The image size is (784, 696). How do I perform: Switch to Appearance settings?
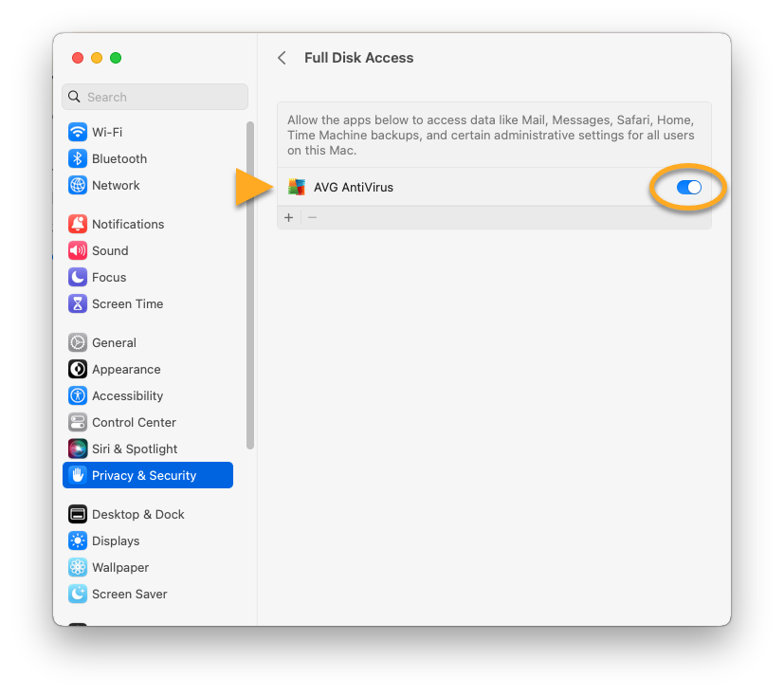click(126, 369)
